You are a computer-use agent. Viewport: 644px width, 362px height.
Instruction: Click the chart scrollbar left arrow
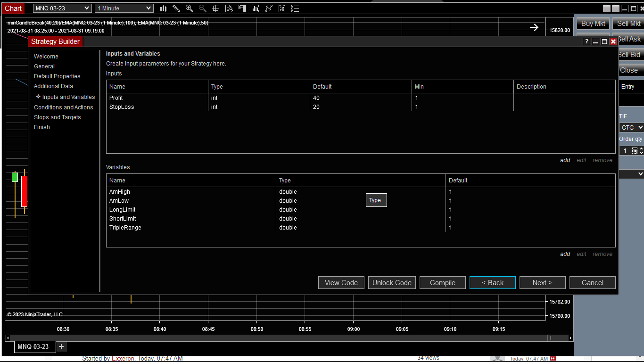[x=8, y=338]
